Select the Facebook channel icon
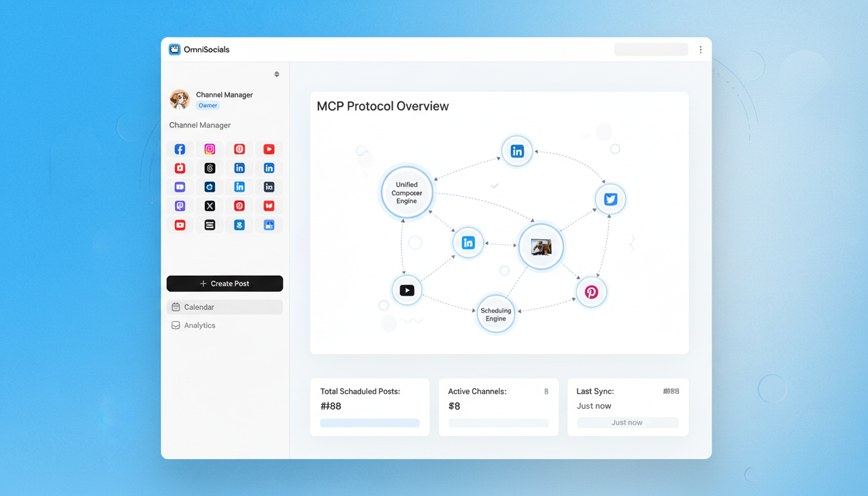This screenshot has height=496, width=868. (x=180, y=149)
